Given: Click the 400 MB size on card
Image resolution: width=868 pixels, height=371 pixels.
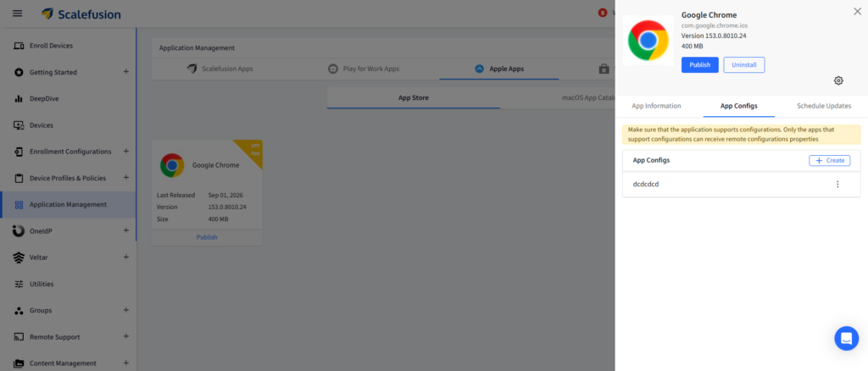Looking at the screenshot, I should point(218,219).
